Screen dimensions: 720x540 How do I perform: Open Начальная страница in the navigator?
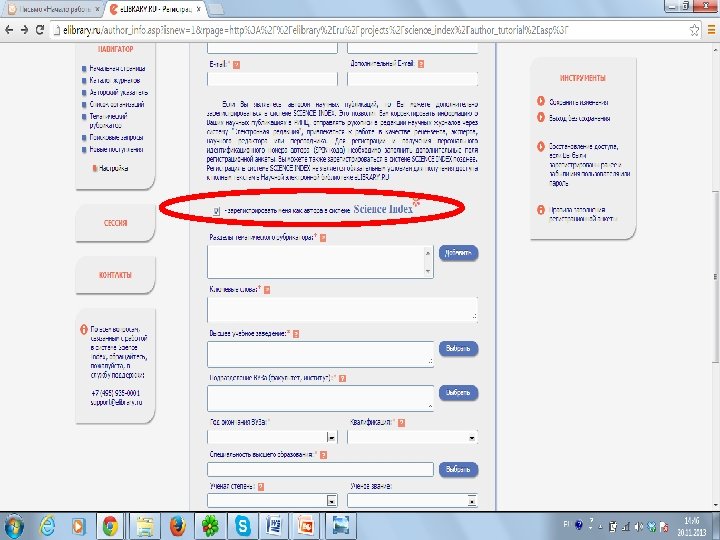[x=117, y=69]
